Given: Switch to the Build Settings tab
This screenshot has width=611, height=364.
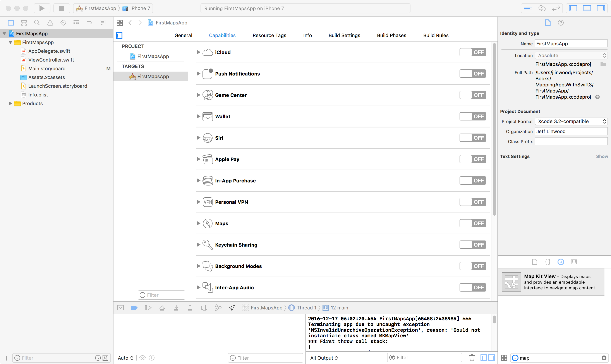Looking at the screenshot, I should [x=344, y=35].
